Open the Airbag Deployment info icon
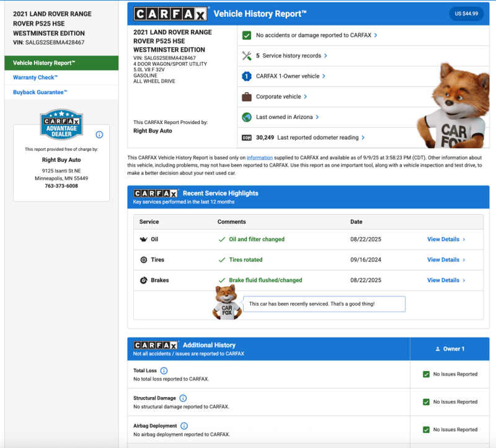The height and width of the screenshot is (448, 496). pyautogui.click(x=184, y=426)
